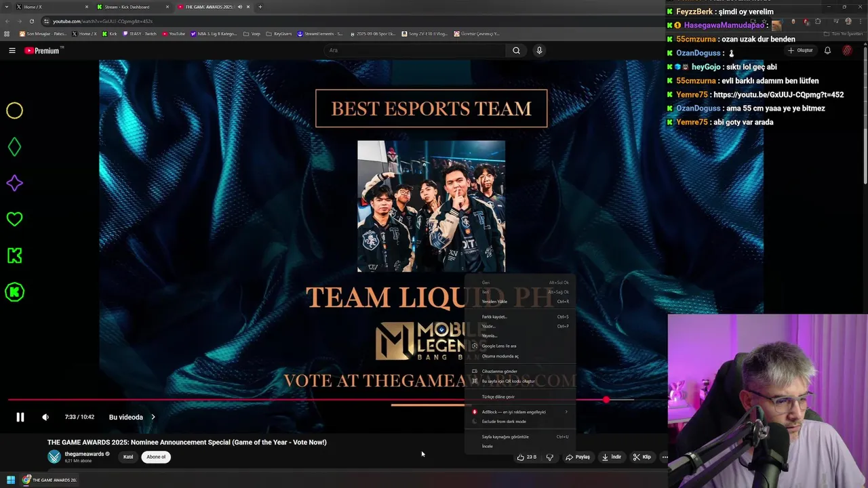This screenshot has height=488, width=868.
Task: Open the 'Kick' bookmark
Action: point(110,33)
